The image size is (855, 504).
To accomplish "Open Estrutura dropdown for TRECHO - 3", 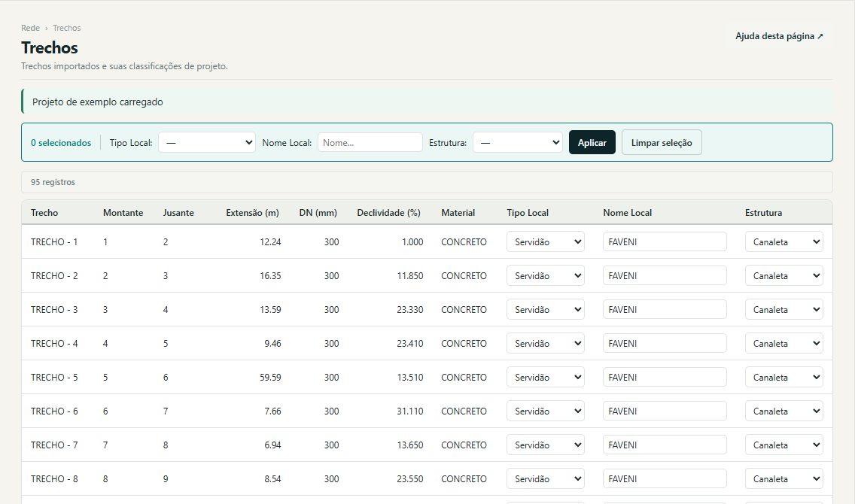I will [784, 309].
